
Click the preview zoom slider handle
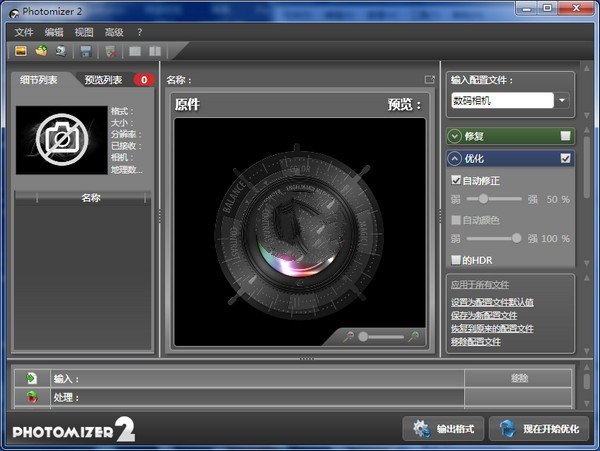coord(363,337)
